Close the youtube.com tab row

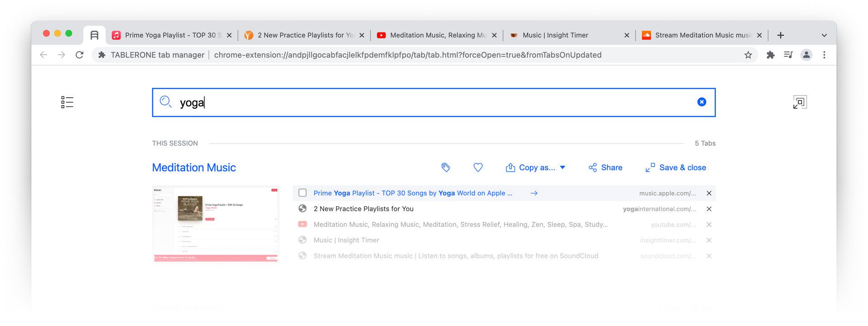(x=709, y=225)
